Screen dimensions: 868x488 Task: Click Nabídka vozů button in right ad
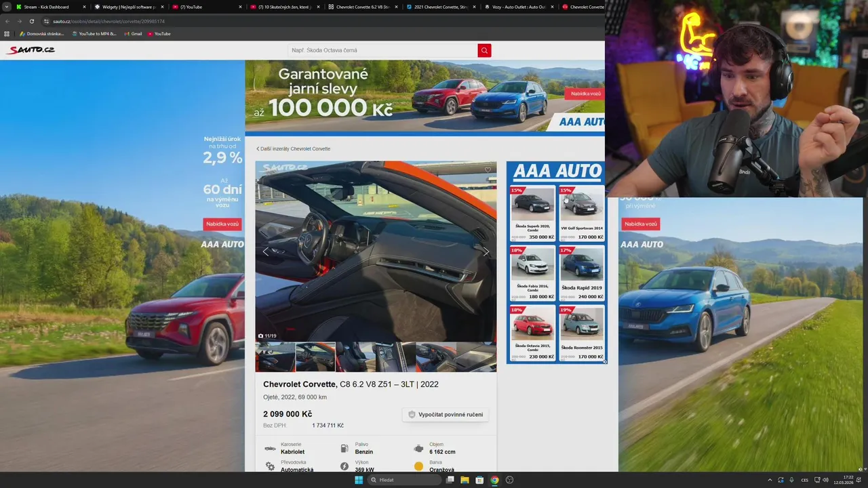(640, 224)
